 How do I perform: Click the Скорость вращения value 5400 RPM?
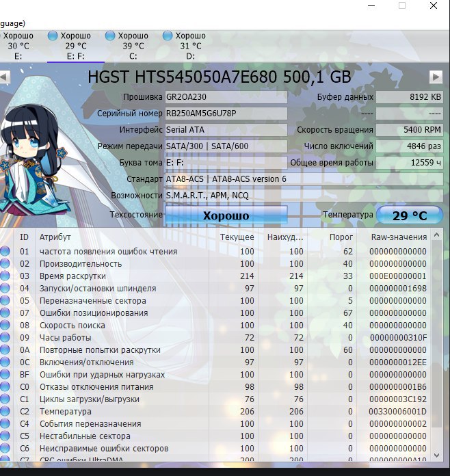pyautogui.click(x=410, y=130)
